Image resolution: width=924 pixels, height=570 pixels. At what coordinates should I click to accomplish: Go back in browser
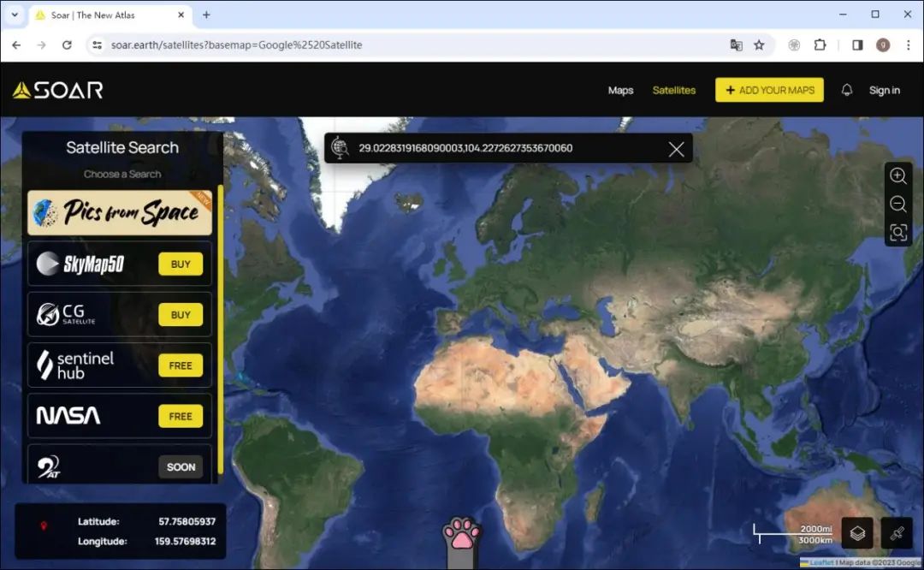(x=16, y=45)
